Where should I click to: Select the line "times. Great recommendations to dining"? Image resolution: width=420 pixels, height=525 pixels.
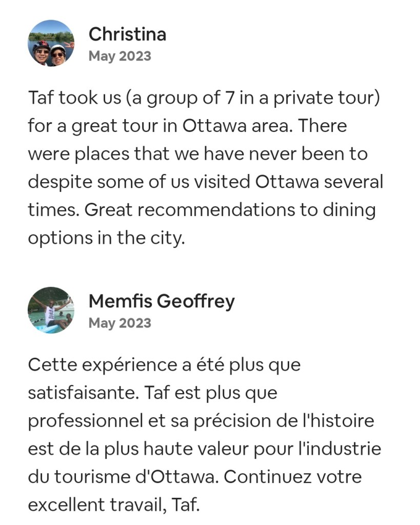pos(202,210)
